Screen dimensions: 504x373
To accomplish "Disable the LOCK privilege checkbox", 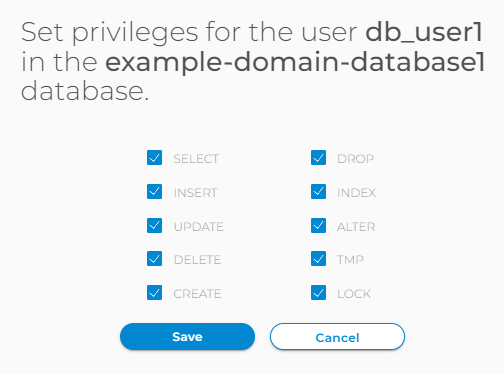I will pos(318,293).
